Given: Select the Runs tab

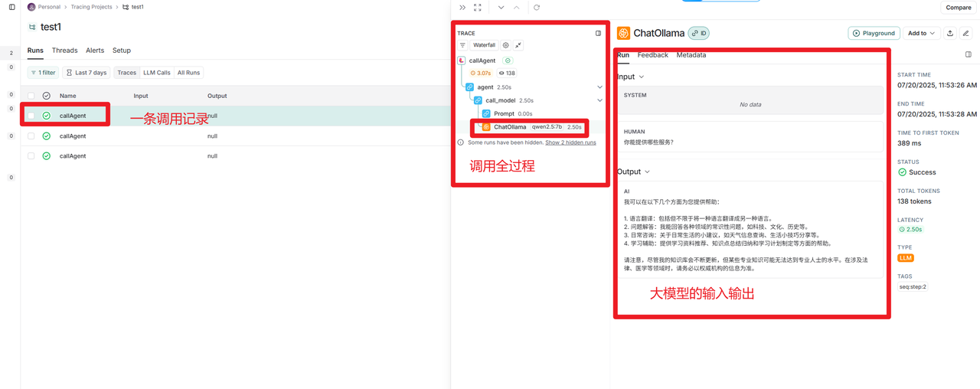Looking at the screenshot, I should (x=35, y=51).
